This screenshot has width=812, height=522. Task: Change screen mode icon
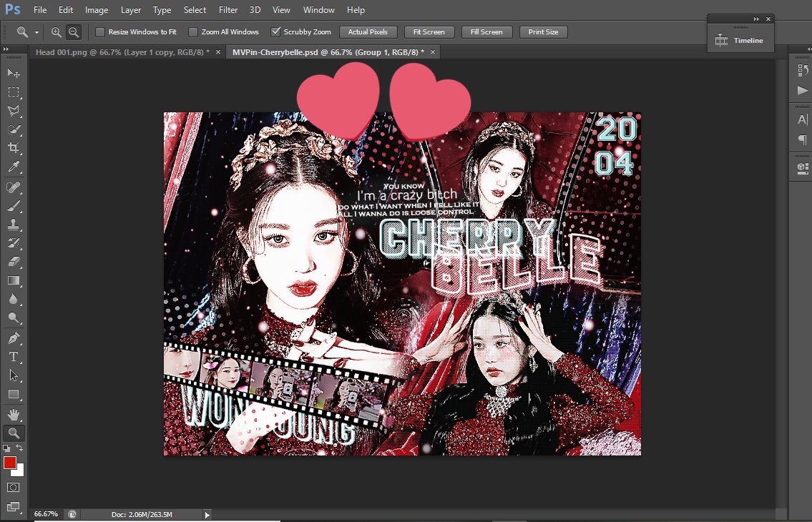click(14, 506)
